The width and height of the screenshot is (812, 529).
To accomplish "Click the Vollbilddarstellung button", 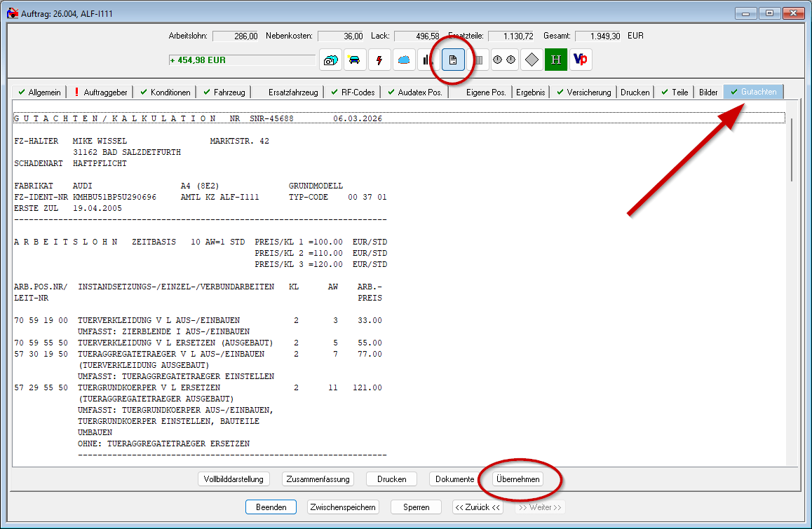I will point(234,479).
